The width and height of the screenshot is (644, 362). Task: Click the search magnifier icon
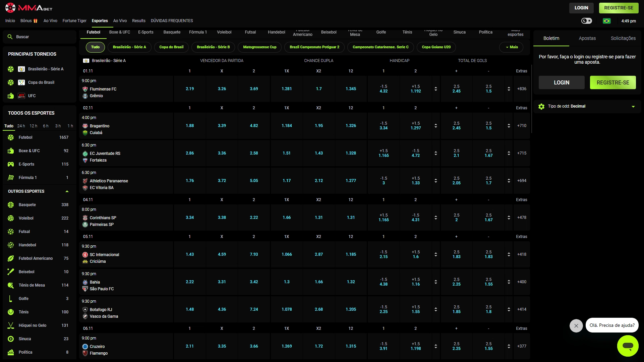coord(10,37)
